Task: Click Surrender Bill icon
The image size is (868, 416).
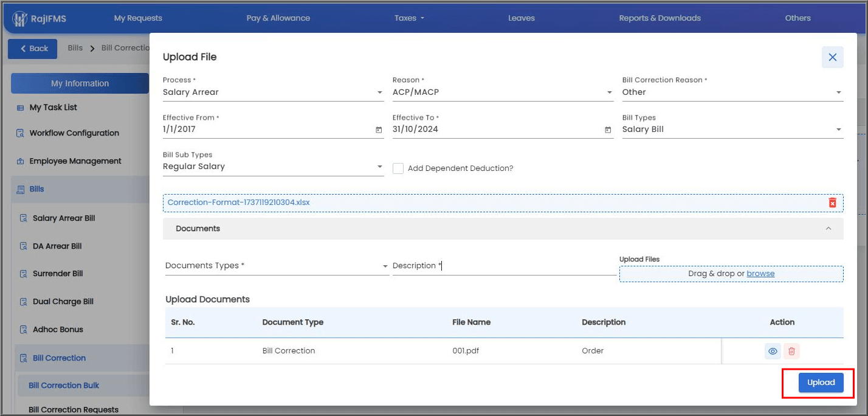Action: coord(24,274)
